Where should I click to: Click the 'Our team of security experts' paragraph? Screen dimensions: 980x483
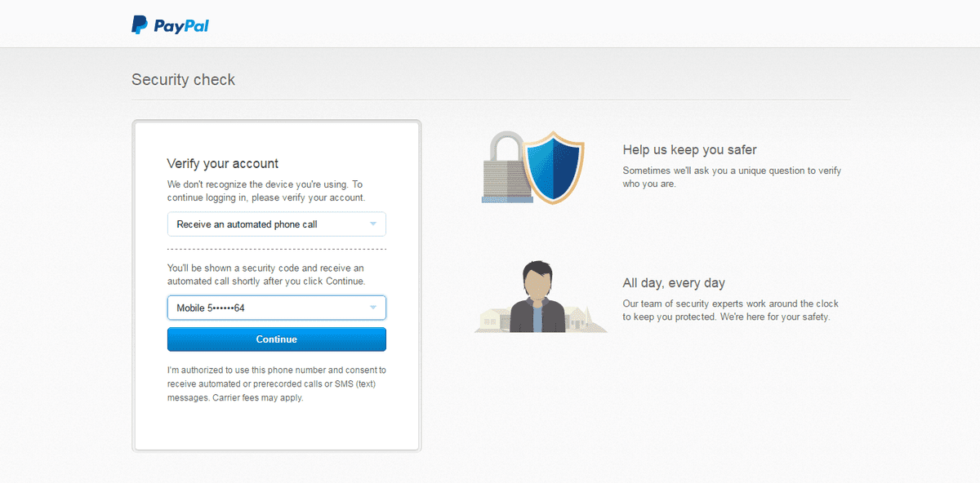pos(730,310)
